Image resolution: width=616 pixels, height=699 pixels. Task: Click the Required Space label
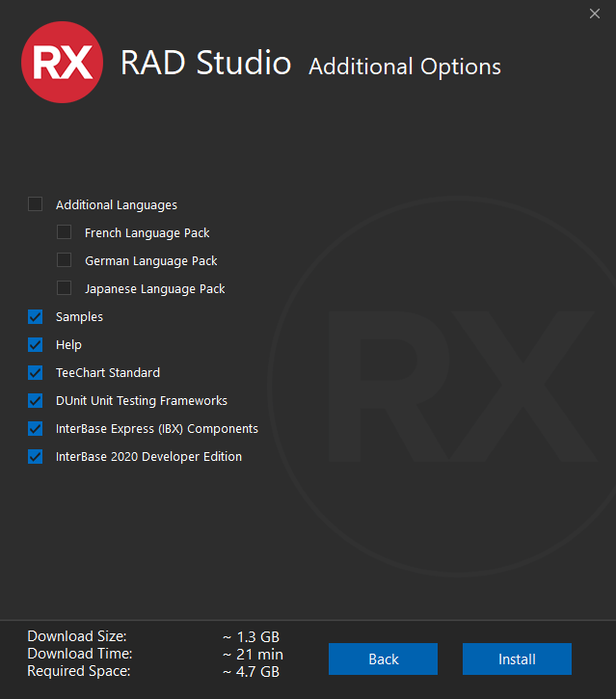click(79, 671)
